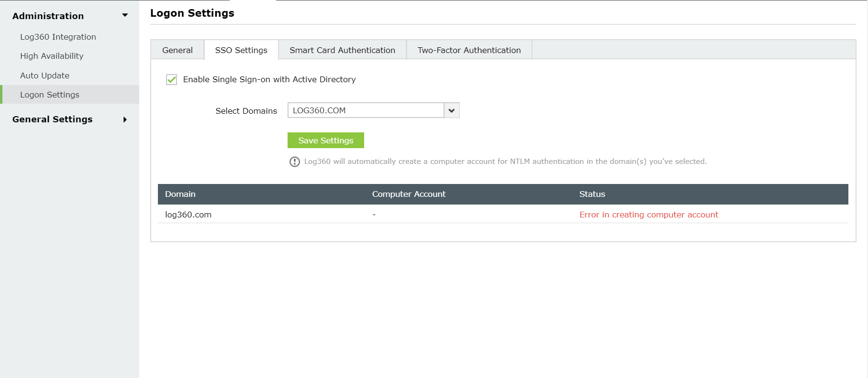The image size is (868, 378).
Task: Collapse the Administration section
Action: (x=125, y=15)
